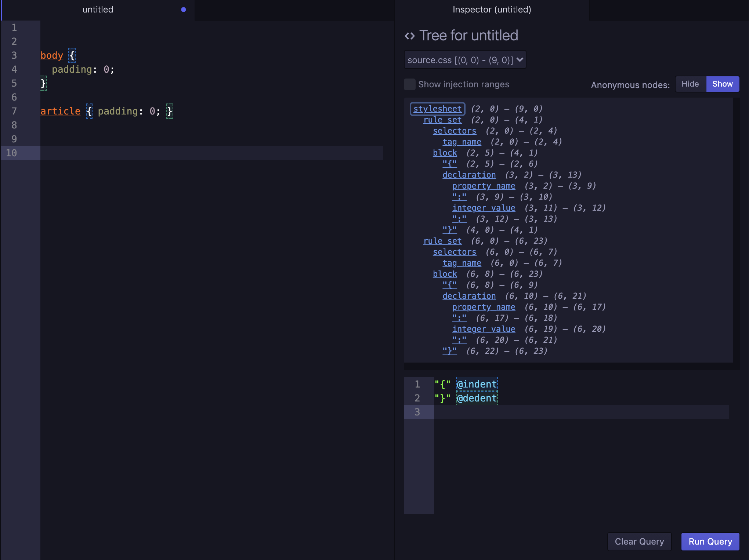Click line number 1 in editor gutter
Image resolution: width=749 pixels, height=560 pixels.
pyautogui.click(x=14, y=28)
